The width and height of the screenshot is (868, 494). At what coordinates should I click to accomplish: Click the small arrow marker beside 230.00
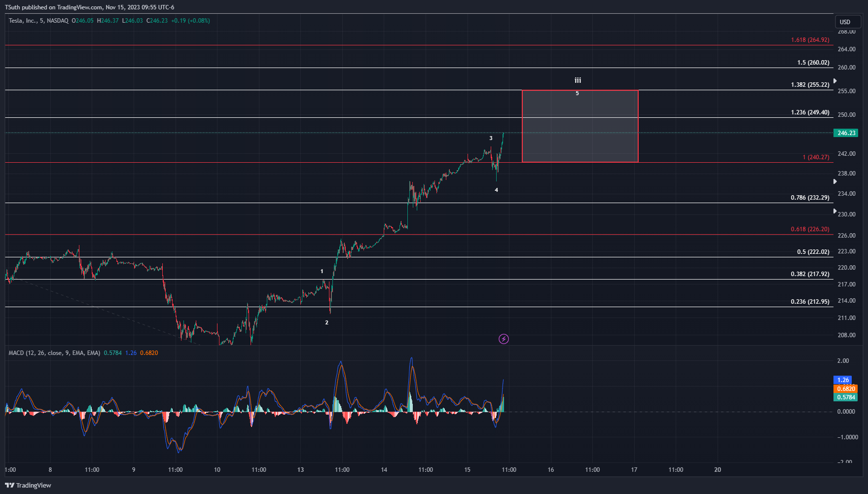(835, 211)
